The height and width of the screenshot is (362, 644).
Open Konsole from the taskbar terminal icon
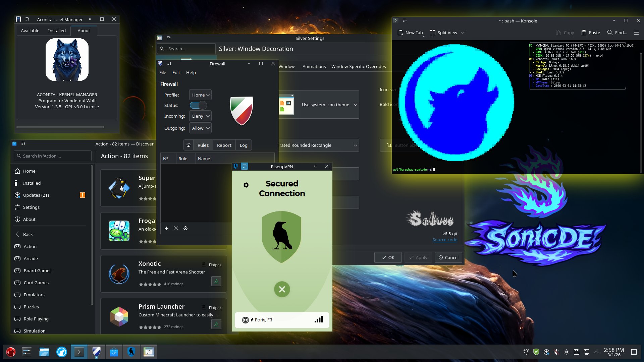[79, 352]
